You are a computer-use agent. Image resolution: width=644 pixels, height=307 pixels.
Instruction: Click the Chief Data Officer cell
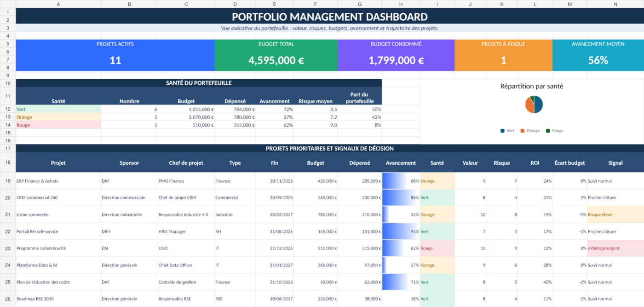186,265
